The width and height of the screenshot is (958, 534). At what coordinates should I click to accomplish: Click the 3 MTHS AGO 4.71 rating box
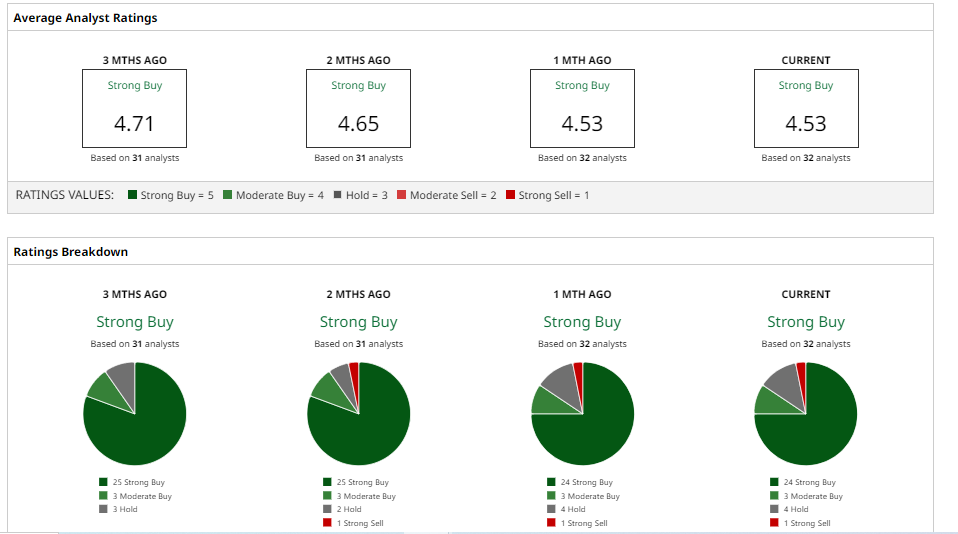point(134,108)
